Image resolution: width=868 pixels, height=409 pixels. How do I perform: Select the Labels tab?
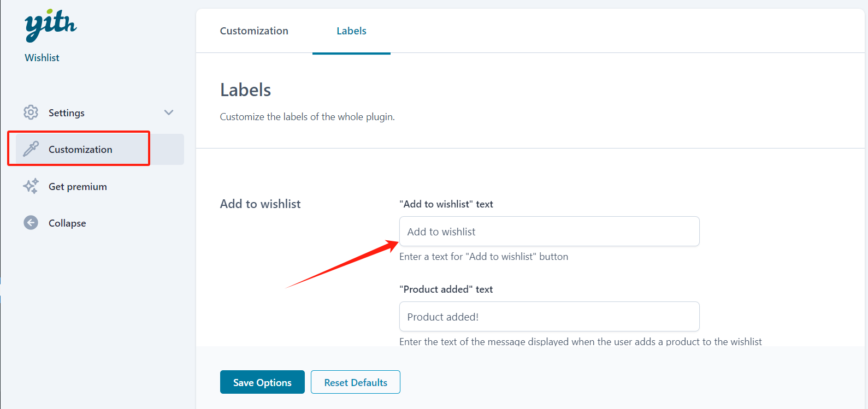(351, 31)
